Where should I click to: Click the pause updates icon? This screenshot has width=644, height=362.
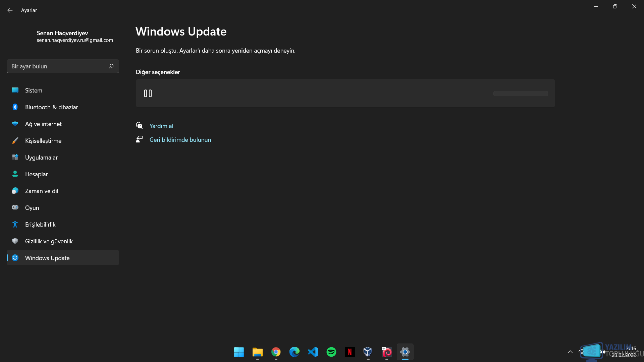(148, 93)
